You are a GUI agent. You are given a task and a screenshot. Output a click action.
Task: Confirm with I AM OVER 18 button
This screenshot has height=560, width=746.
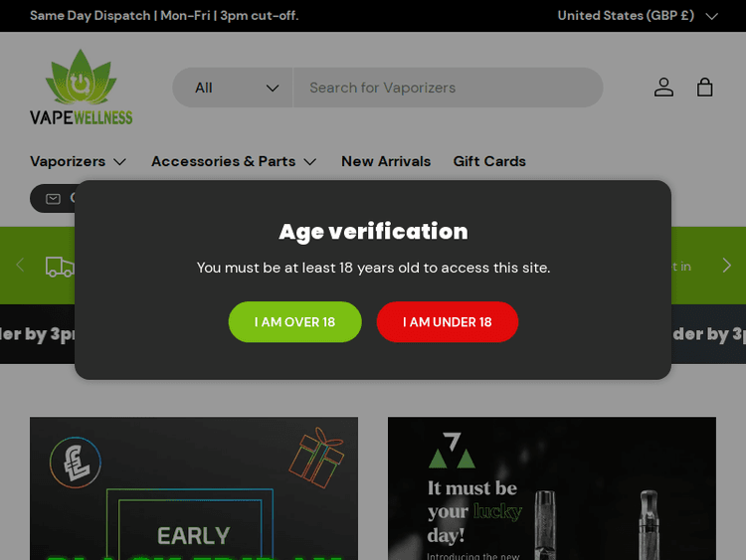294,322
